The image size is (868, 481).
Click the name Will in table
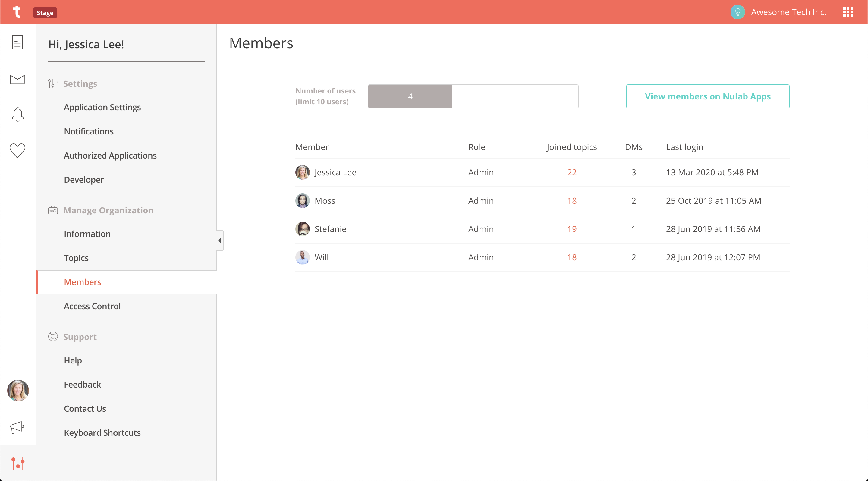click(322, 257)
